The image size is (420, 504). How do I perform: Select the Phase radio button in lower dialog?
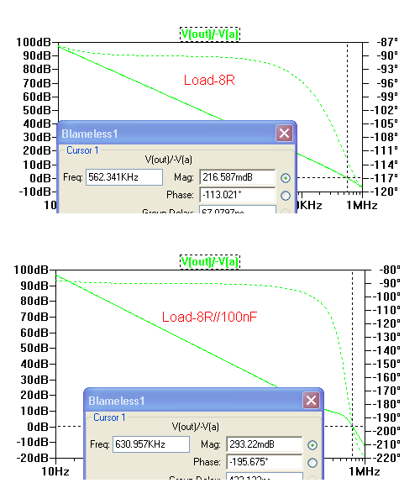(312, 463)
